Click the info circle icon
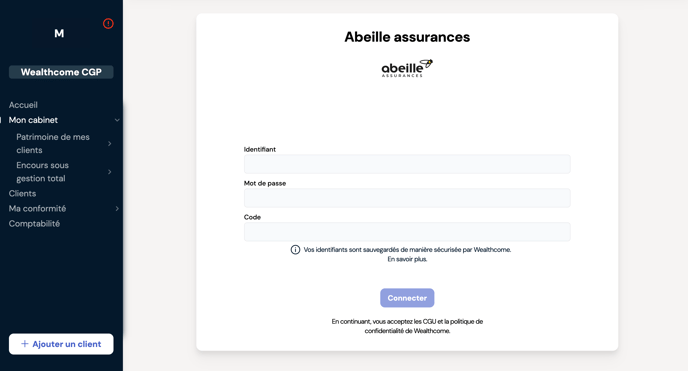The height and width of the screenshot is (371, 688). (295, 250)
